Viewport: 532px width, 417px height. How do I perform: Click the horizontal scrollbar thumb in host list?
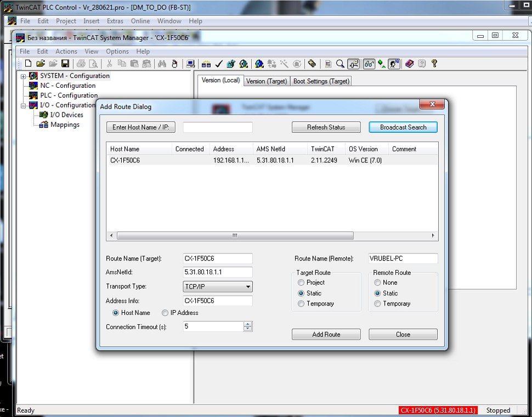pos(235,235)
